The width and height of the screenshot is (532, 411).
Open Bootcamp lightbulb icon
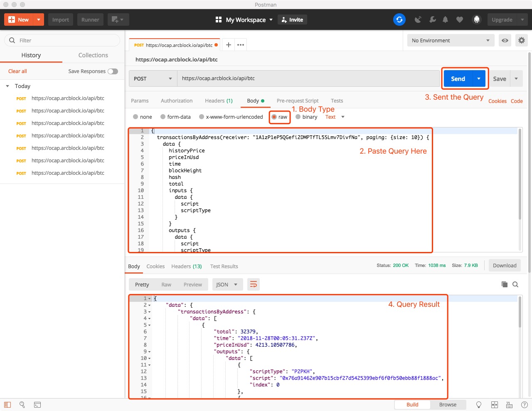pyautogui.click(x=479, y=405)
